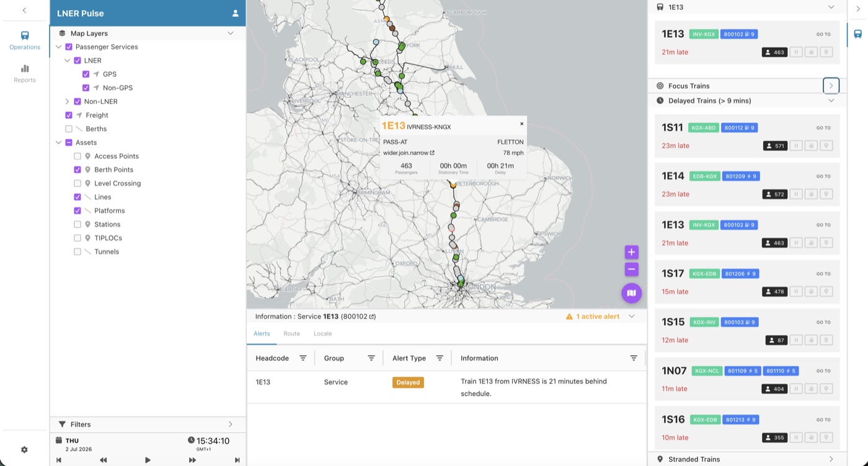The width and height of the screenshot is (868, 466).
Task: Toggle the LNER layer checkbox
Action: [77, 61]
